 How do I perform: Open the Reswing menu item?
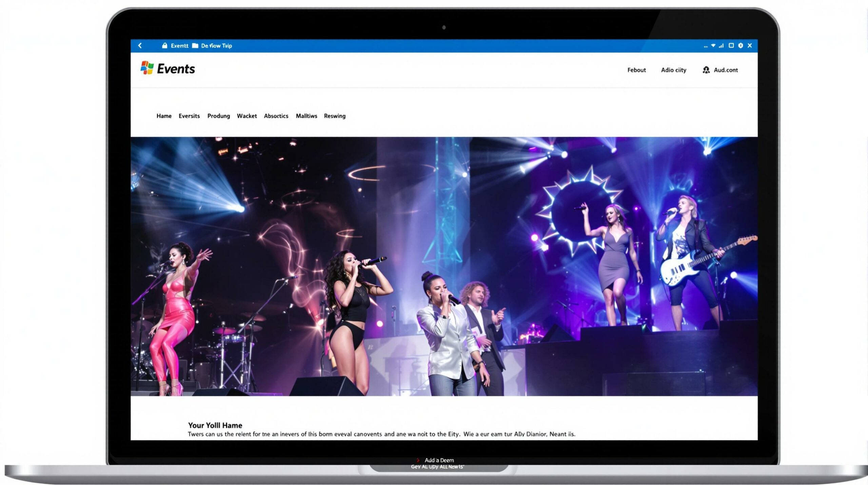pos(335,116)
